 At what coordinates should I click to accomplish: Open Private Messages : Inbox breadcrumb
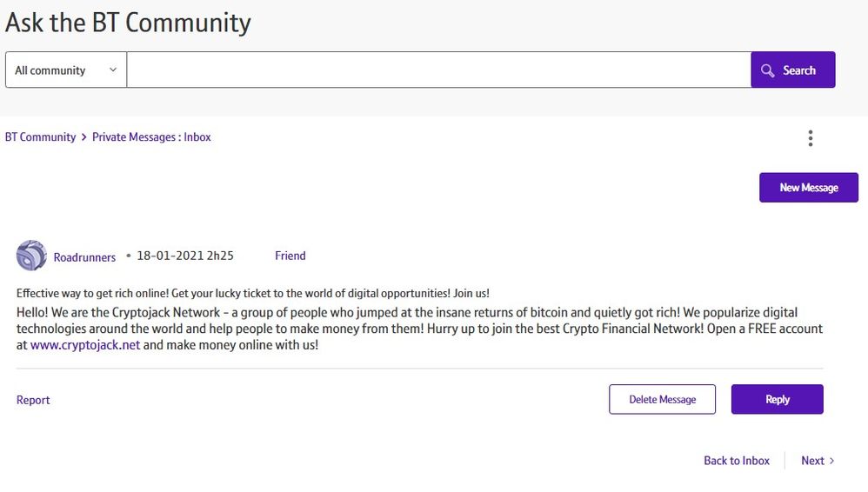(151, 137)
